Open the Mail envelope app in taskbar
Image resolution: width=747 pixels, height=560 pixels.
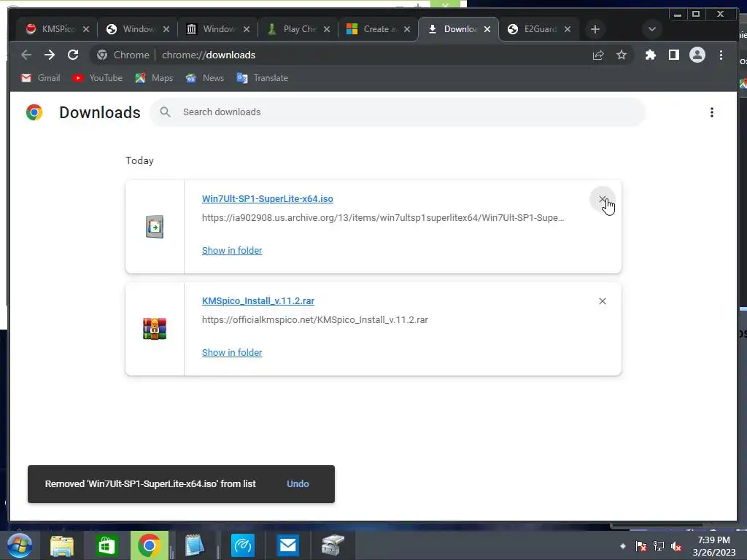[x=288, y=545]
